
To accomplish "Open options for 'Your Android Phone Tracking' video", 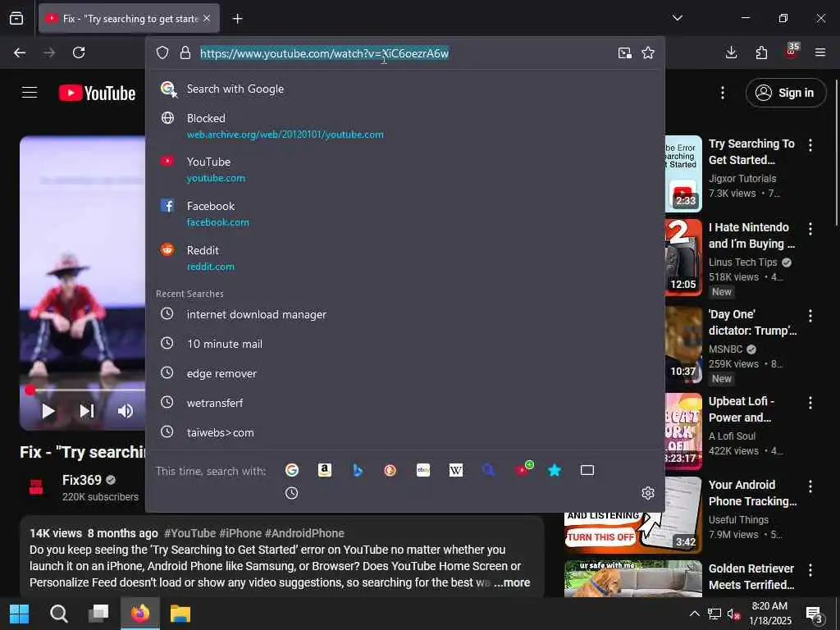I will pos(810,486).
